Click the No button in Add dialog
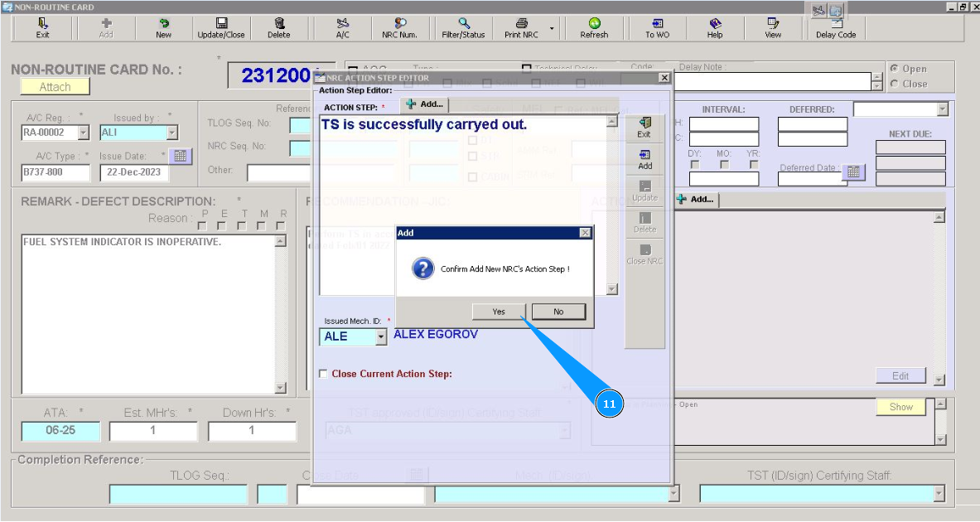This screenshot has width=980, height=522. pos(558,312)
